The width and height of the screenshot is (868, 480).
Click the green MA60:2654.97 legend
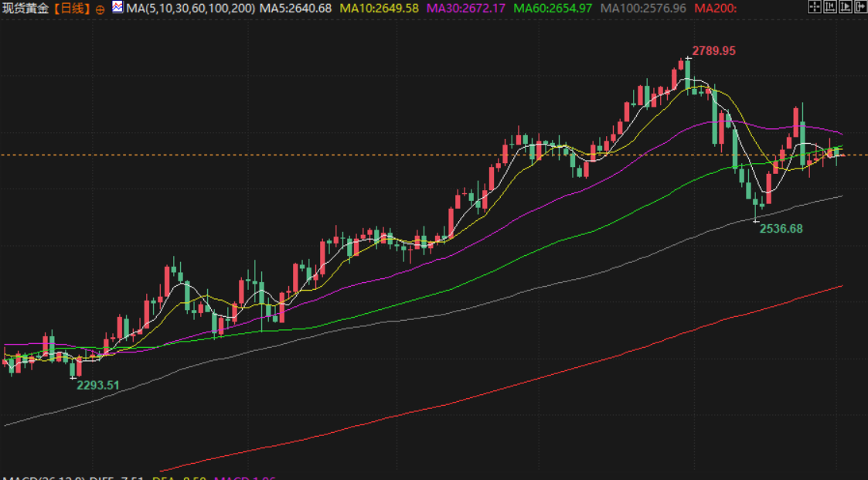tap(553, 9)
